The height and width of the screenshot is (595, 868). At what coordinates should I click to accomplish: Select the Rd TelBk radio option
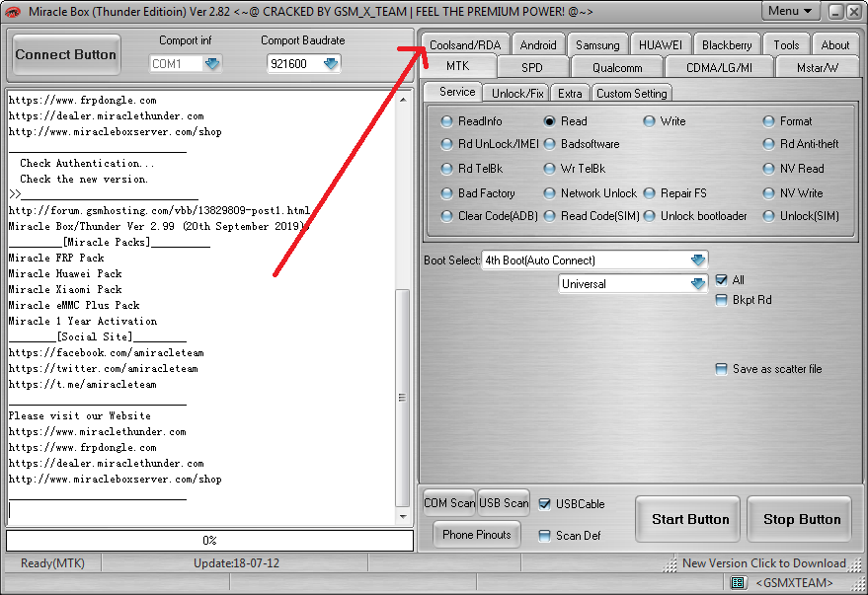coord(446,168)
